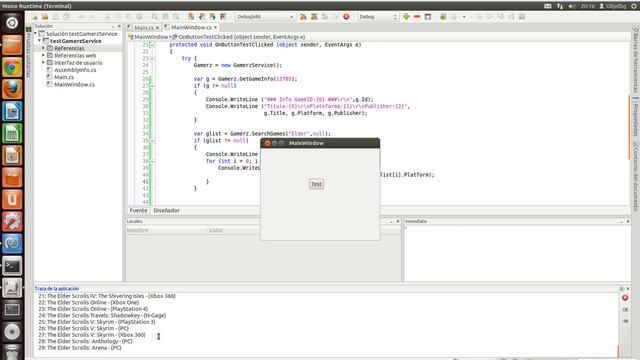This screenshot has height=360, width=640.
Task: Open LibreOffice Calc from the dock
Action: click(12, 133)
